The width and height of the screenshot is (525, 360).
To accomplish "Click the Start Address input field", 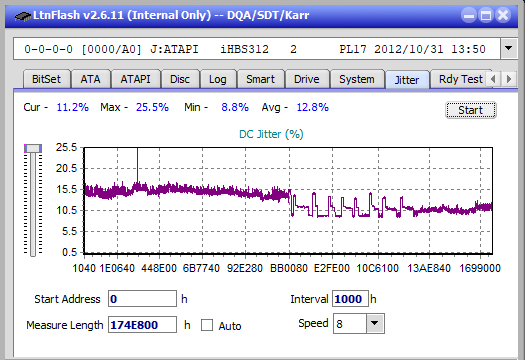I will tap(142, 298).
